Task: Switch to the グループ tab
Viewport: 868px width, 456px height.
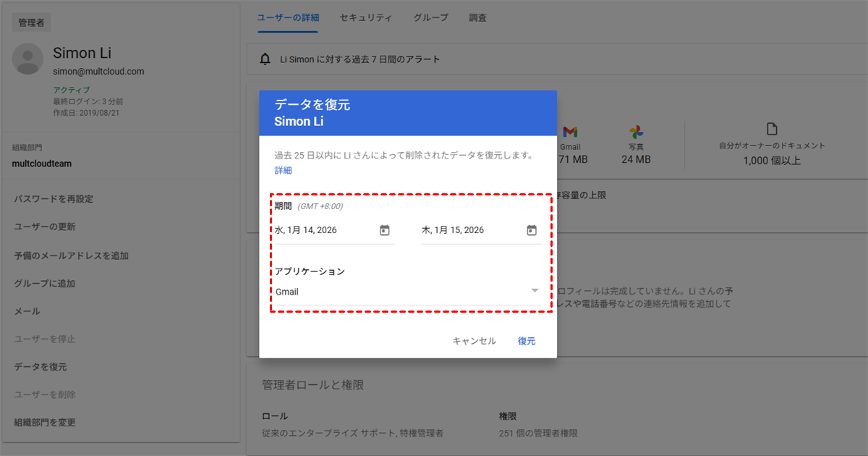Action: coord(430,17)
